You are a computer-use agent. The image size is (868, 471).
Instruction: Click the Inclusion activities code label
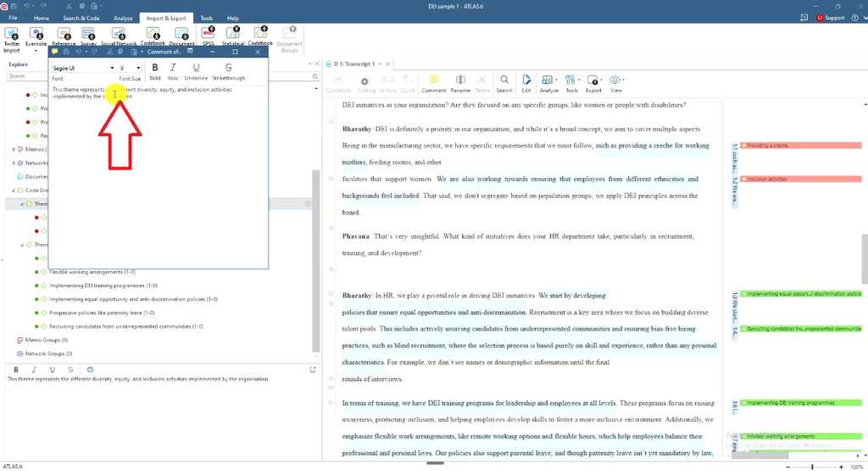[800, 180]
